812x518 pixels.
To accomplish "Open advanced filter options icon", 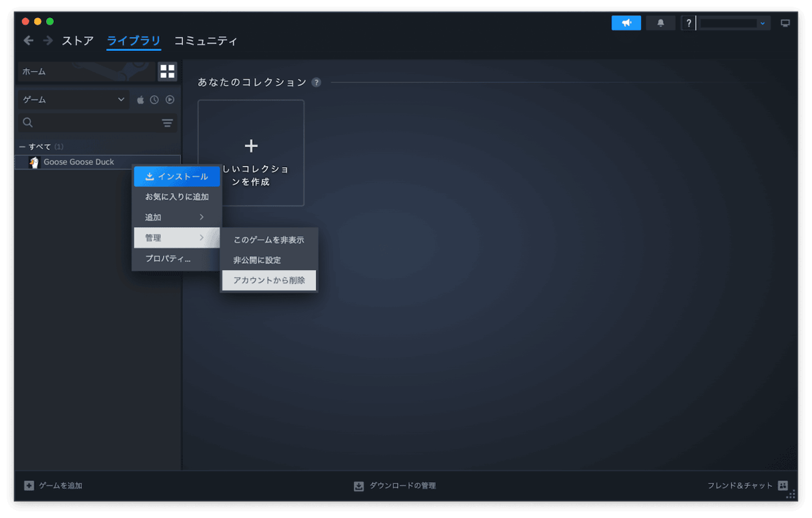I will click(166, 122).
